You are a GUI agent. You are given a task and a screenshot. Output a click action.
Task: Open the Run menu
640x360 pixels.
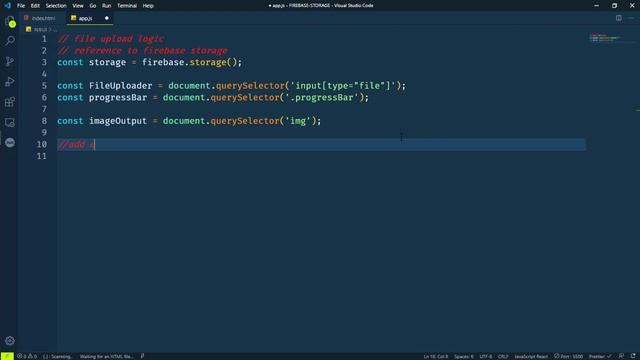[x=107, y=6]
